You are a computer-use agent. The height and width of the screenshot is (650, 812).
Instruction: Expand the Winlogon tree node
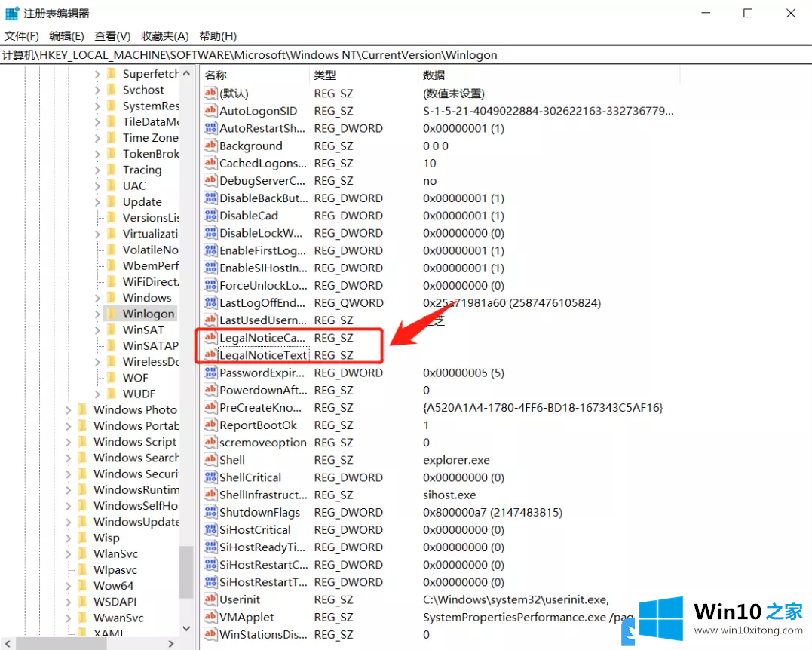pos(97,314)
